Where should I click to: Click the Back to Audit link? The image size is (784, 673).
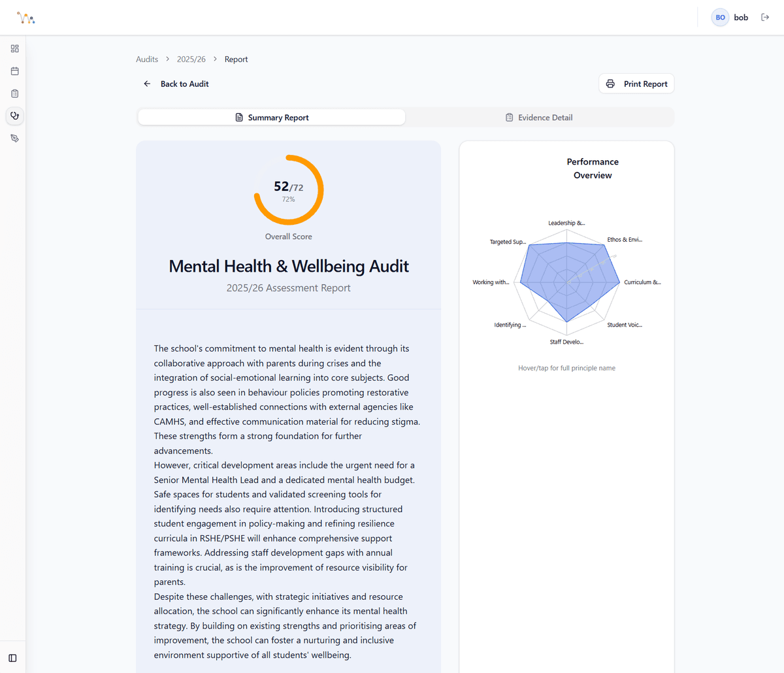pos(184,84)
